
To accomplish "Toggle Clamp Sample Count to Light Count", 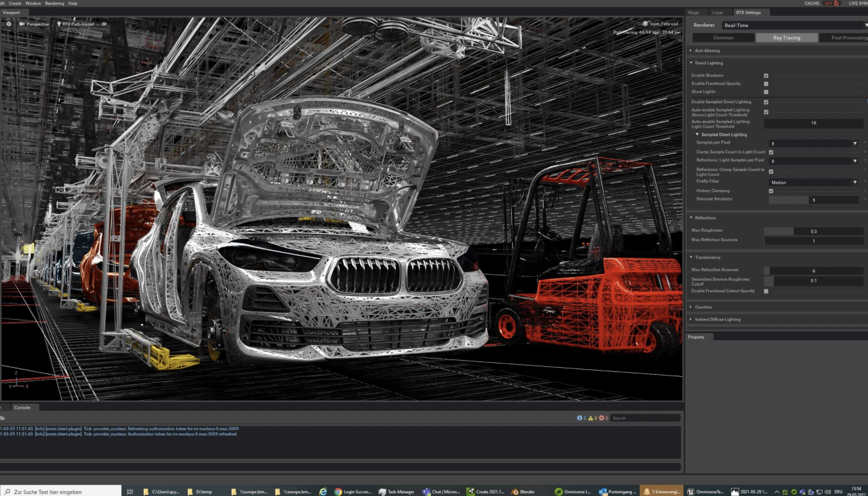I will point(771,152).
